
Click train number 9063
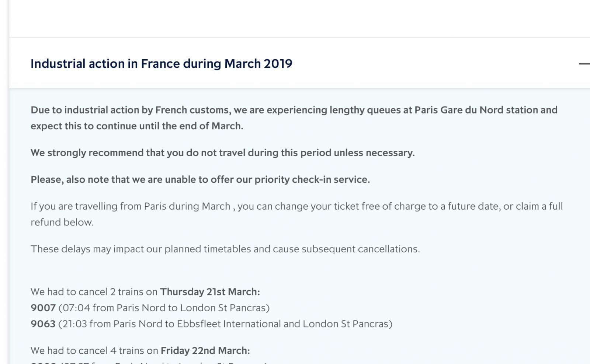(43, 324)
